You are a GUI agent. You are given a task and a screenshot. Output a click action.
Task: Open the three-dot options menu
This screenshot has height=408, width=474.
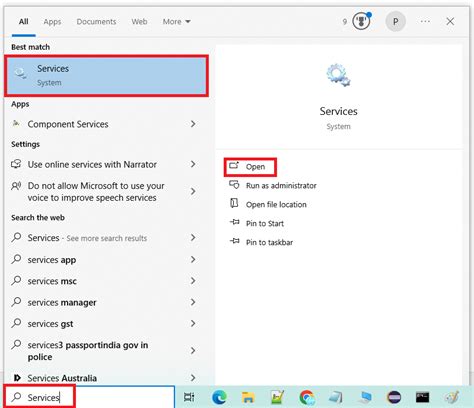(425, 22)
